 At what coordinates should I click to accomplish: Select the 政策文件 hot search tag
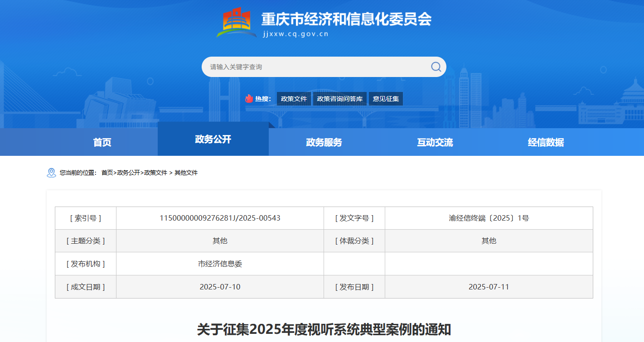pos(294,99)
